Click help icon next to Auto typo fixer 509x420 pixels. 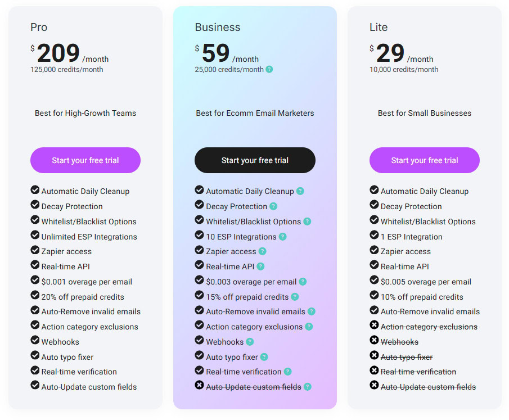264,357
